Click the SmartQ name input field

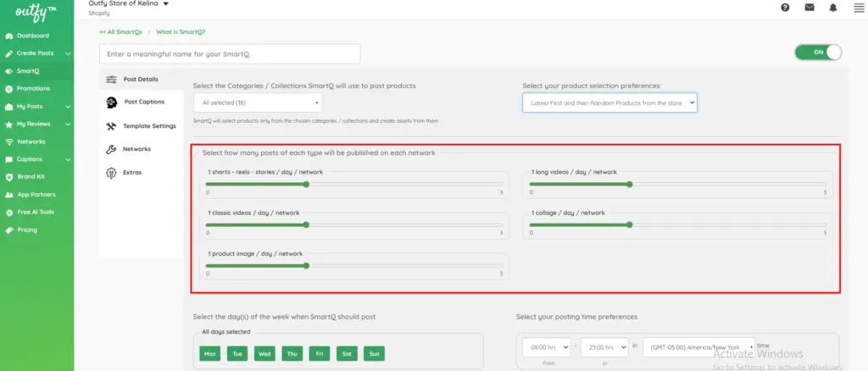[230, 53]
